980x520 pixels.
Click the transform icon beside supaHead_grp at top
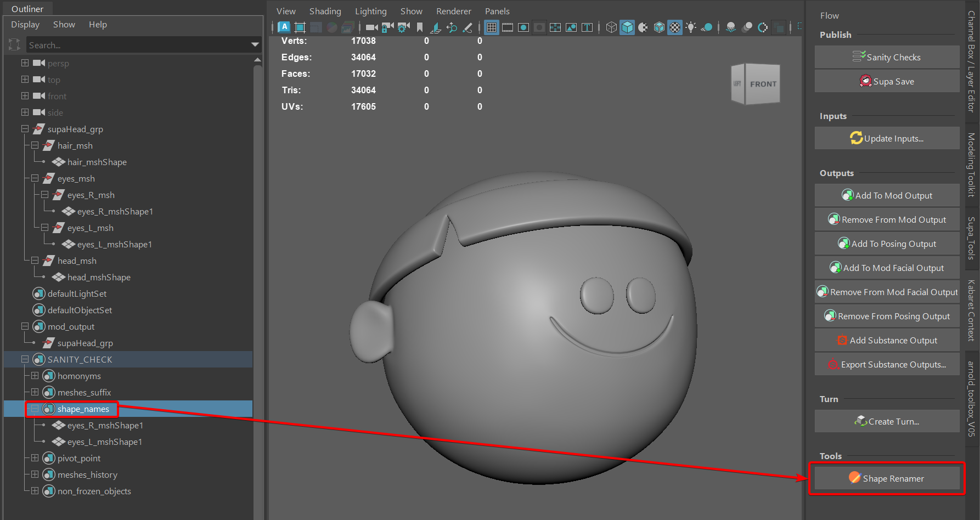[x=38, y=129]
